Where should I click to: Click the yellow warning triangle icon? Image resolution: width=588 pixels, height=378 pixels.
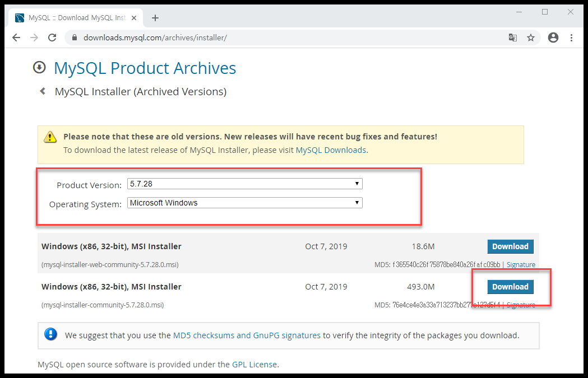tap(50, 137)
